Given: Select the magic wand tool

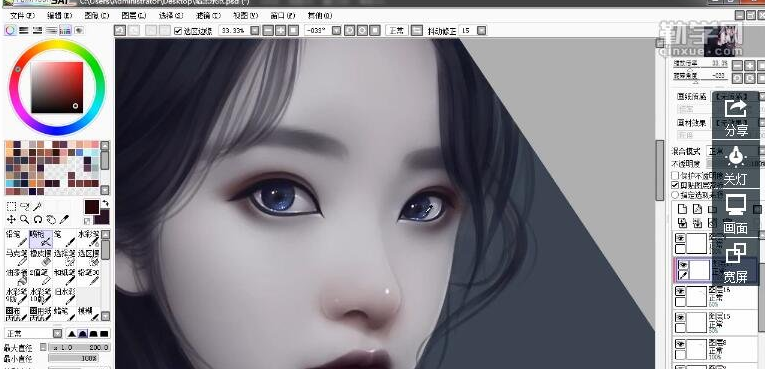Looking at the screenshot, I should [x=38, y=206].
